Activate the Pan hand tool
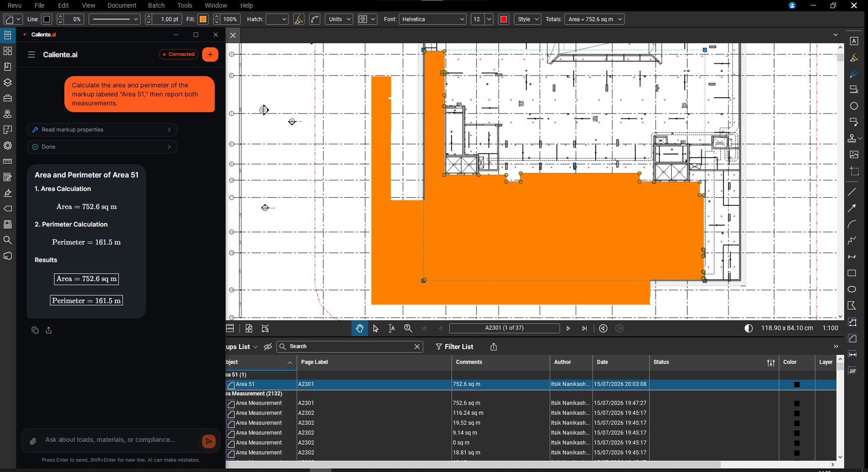The height and width of the screenshot is (472, 868). [359, 328]
